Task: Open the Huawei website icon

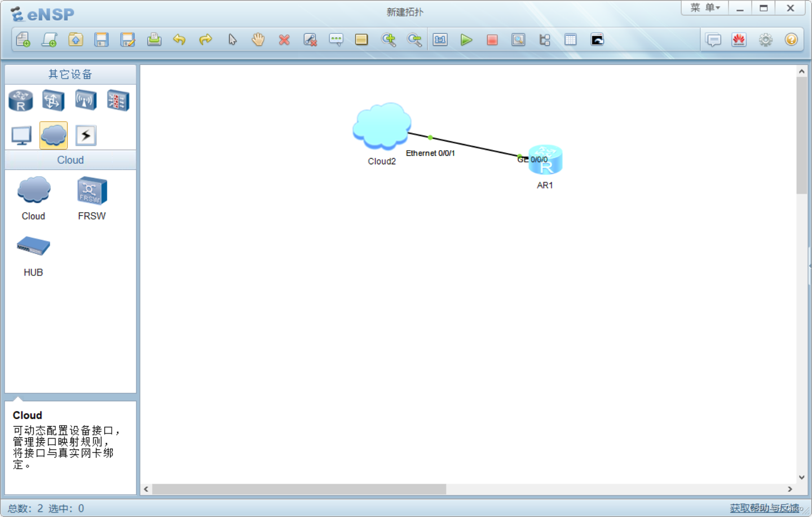Action: (739, 40)
